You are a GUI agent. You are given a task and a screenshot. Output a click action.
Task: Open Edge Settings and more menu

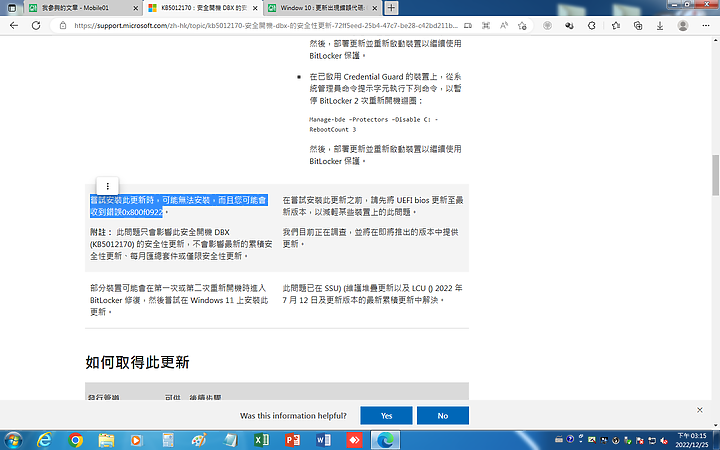pos(706,26)
